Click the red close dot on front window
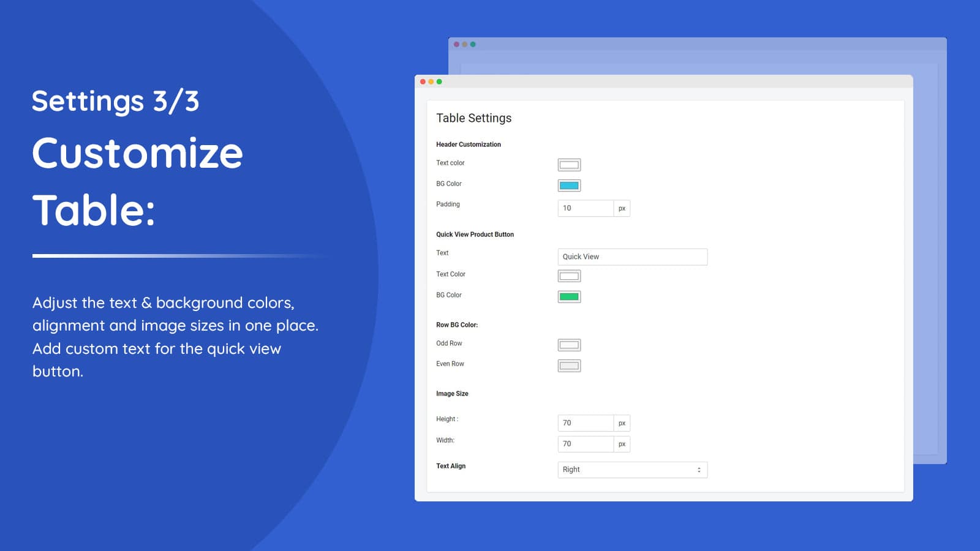Viewport: 980px width, 551px height. [423, 81]
